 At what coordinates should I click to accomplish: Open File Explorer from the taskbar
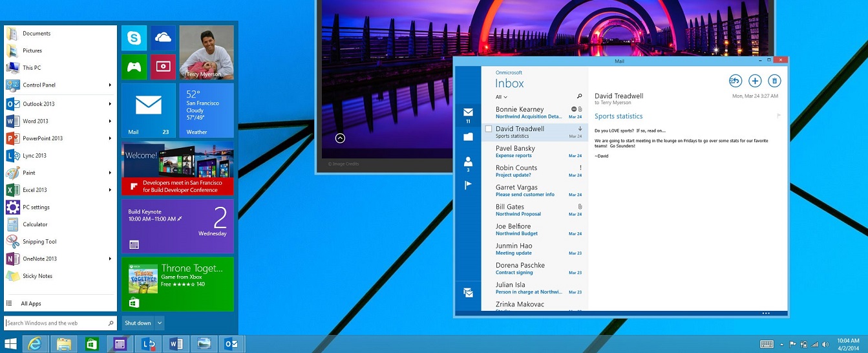pyautogui.click(x=63, y=344)
